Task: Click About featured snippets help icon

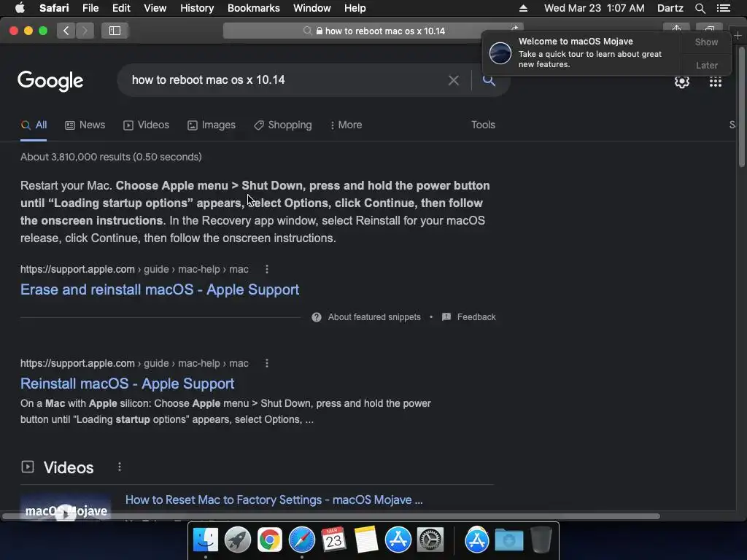Action: 317,317
